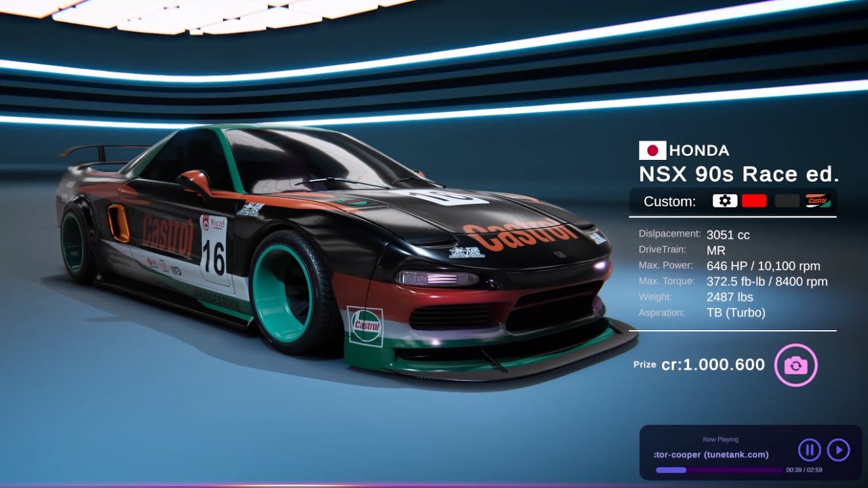
Task: Click the TB (Turbo) aspiration value
Action: point(736,313)
